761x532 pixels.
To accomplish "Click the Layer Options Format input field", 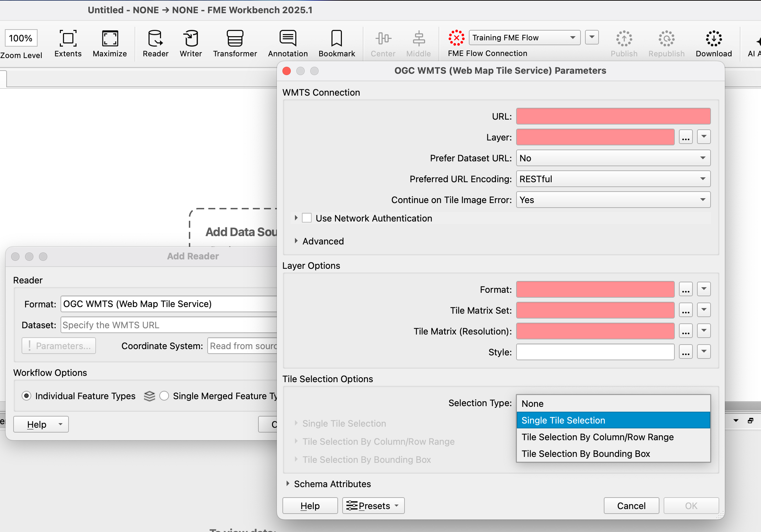I will [595, 289].
